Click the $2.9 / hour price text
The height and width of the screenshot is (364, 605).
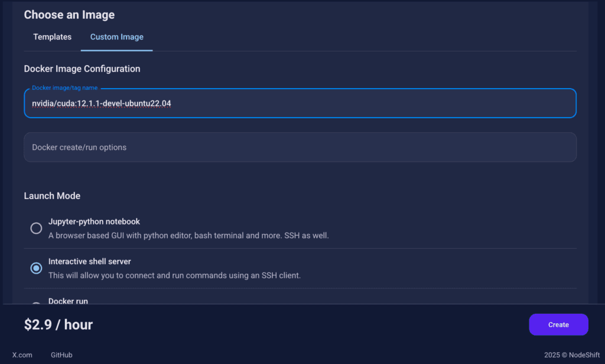point(58,324)
